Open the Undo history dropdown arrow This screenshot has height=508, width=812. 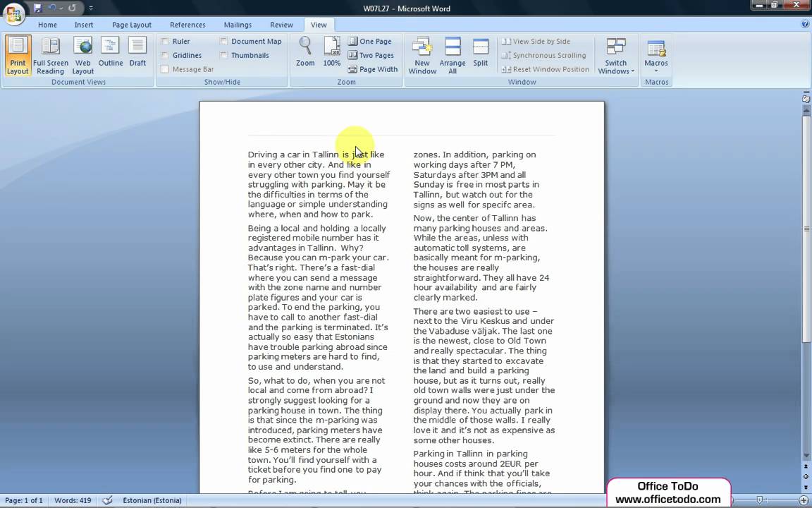click(61, 8)
